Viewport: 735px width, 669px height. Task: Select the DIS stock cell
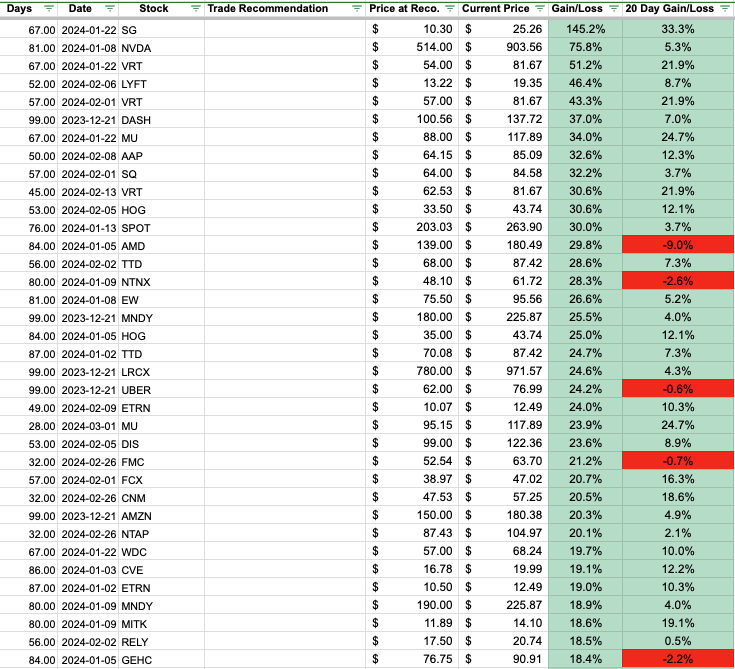coord(162,444)
